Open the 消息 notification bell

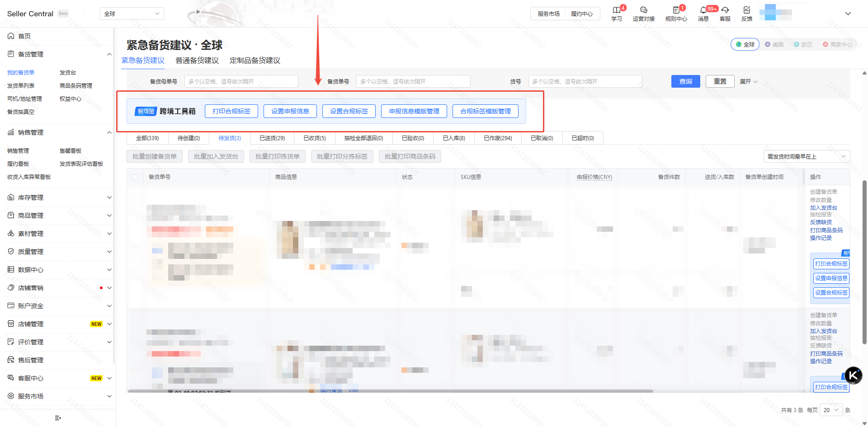[703, 10]
